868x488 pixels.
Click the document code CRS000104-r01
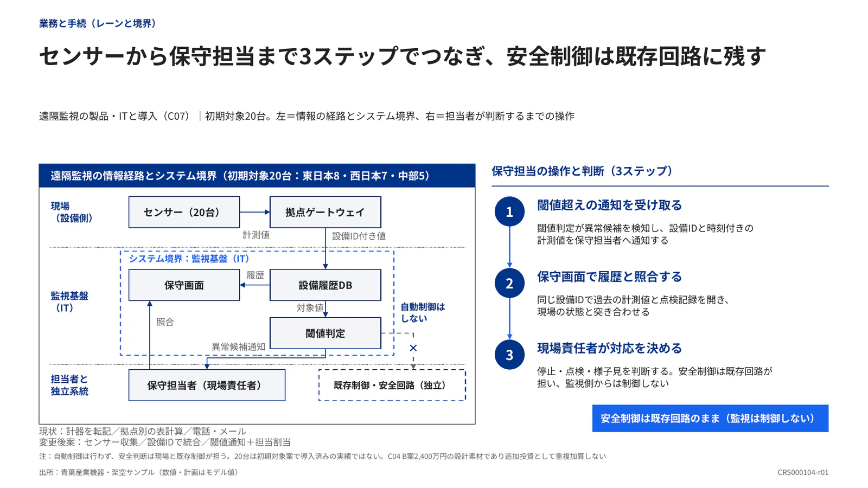tap(803, 472)
